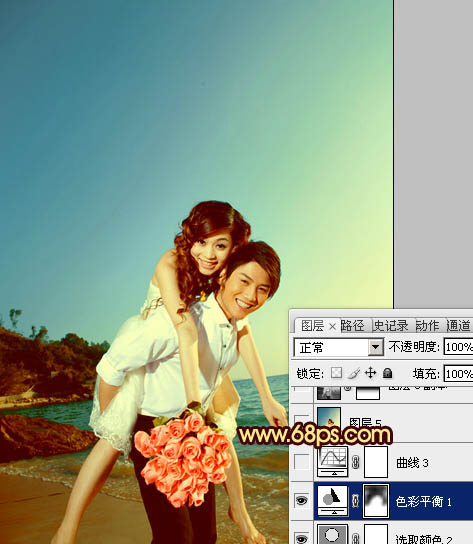Close the 图层 tab with its X
Image resolution: width=473 pixels, height=544 pixels.
[x=332, y=326]
